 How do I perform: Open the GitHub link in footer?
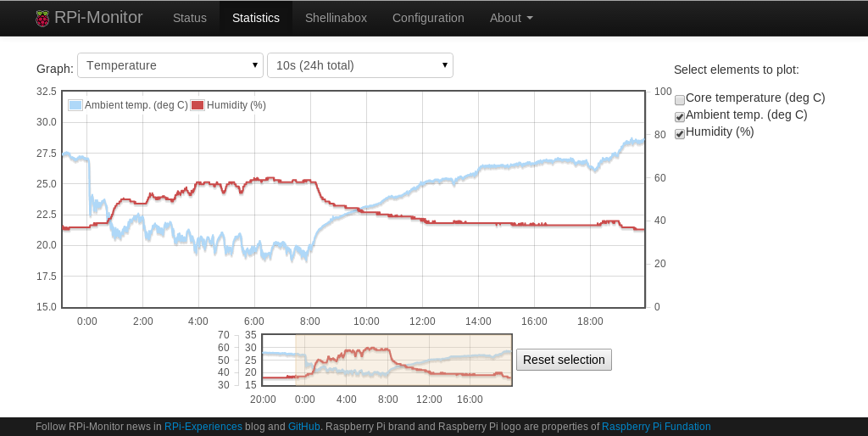tap(304, 427)
